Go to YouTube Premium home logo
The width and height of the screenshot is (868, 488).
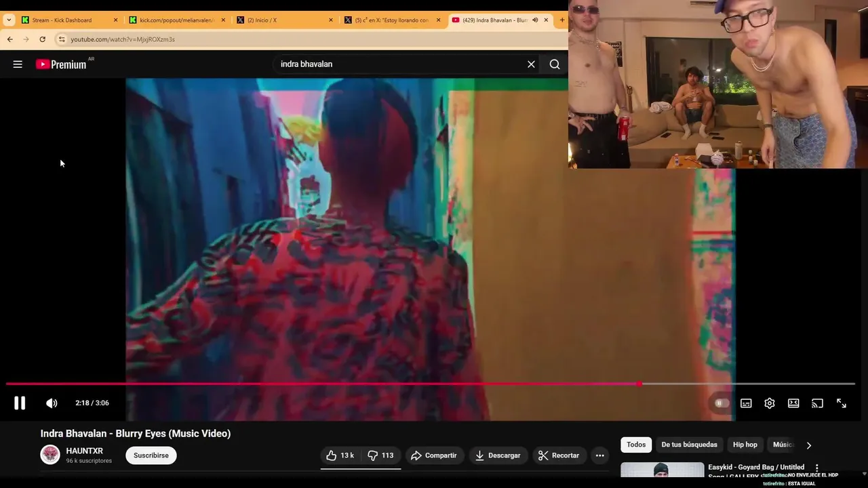[62, 64]
